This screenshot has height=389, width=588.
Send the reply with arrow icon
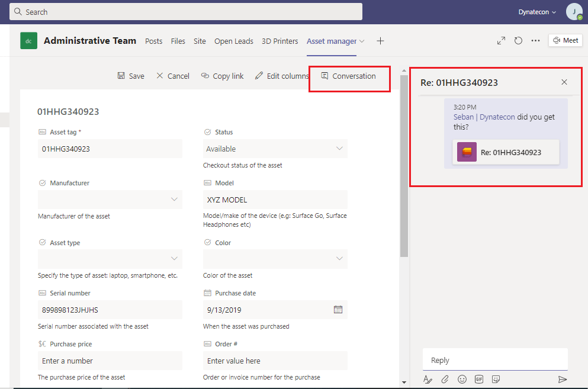[x=562, y=380]
